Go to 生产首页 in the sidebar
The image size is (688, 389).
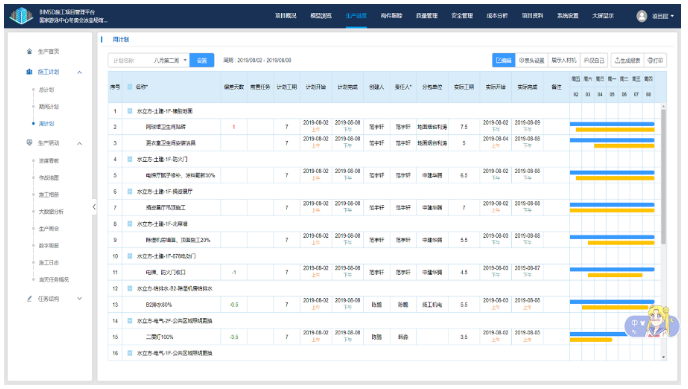[x=48, y=51]
